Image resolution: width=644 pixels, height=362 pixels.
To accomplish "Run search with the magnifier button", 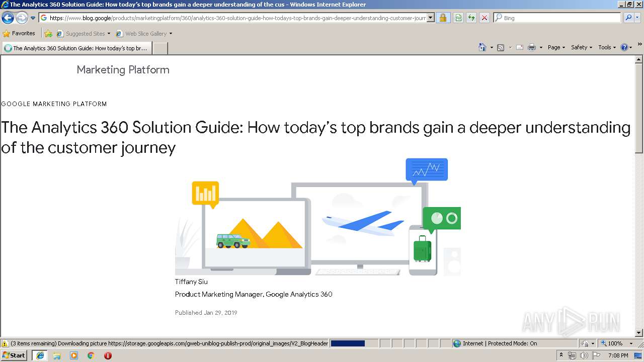I will tap(628, 18).
